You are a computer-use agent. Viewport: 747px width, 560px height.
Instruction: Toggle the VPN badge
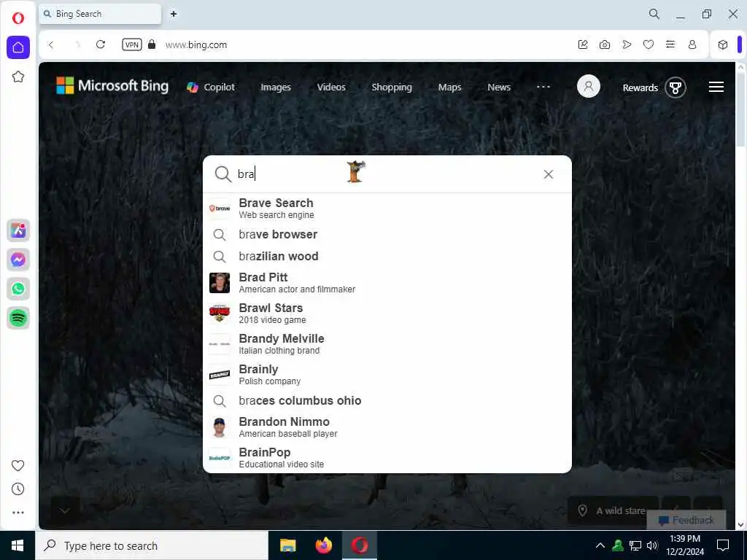[132, 44]
